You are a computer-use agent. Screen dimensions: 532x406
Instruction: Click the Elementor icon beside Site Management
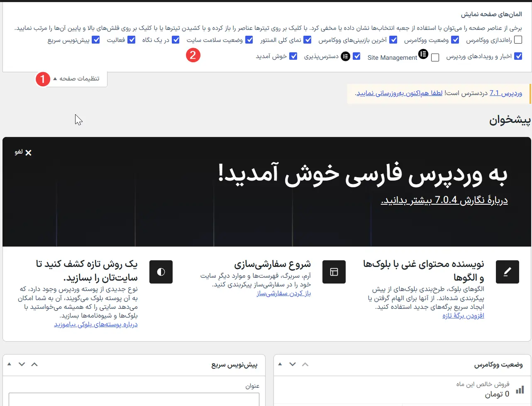tap(423, 54)
